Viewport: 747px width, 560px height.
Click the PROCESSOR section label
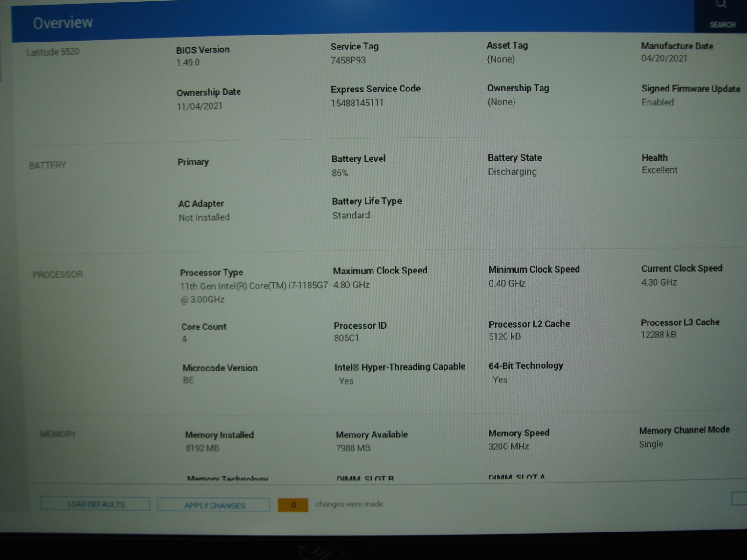(x=57, y=274)
